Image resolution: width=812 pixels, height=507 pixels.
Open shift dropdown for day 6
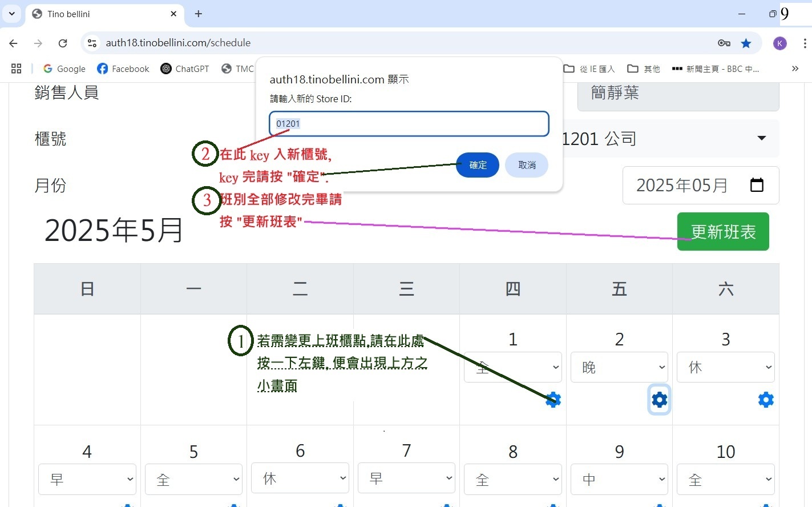[x=300, y=478]
